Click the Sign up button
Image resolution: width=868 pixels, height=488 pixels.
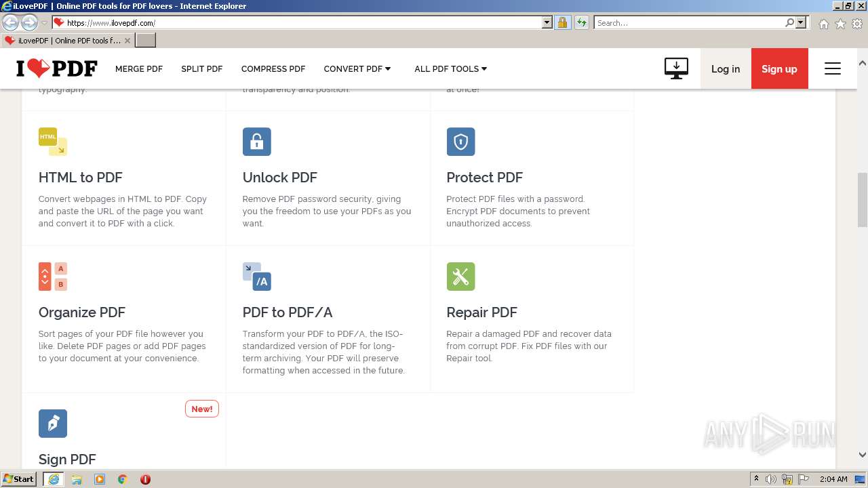coord(780,68)
